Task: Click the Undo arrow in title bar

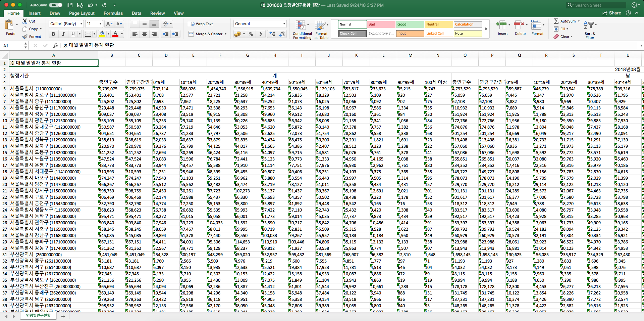Action: [x=90, y=5]
